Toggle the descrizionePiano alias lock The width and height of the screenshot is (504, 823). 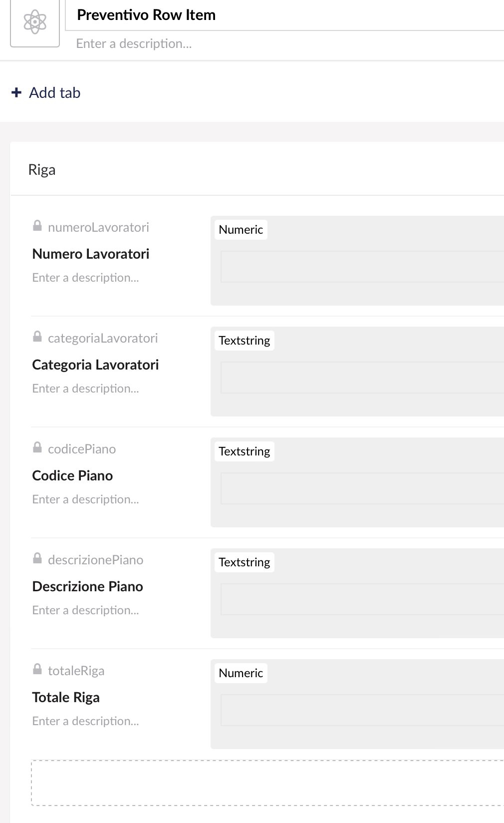tap(37, 559)
